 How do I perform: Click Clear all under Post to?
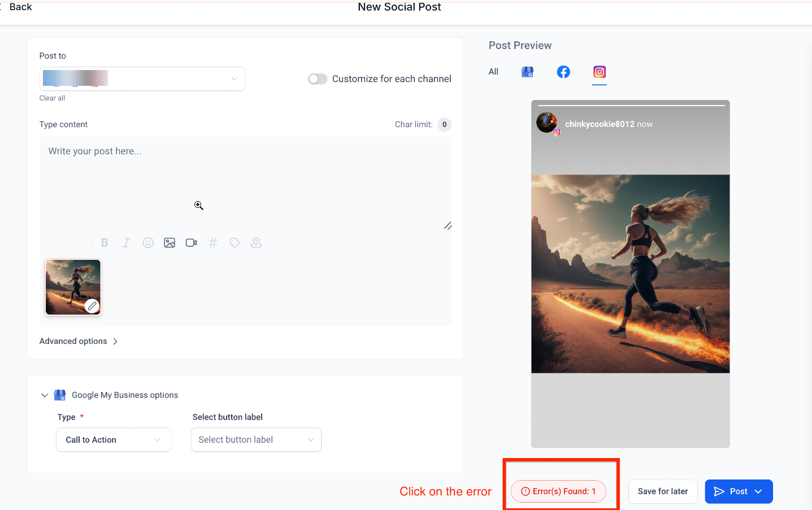tap(52, 98)
